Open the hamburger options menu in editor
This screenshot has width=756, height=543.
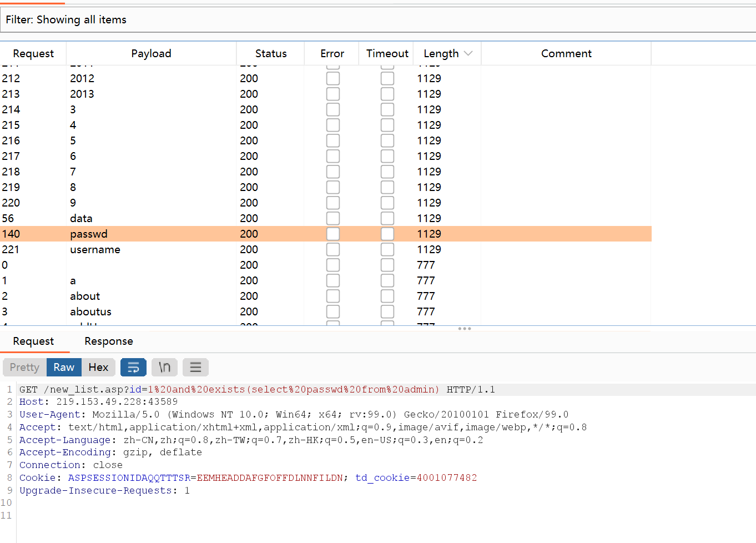click(195, 367)
